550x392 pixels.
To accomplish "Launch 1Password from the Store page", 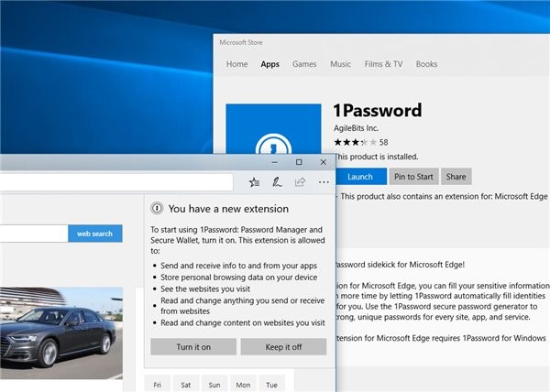I will click(x=360, y=177).
